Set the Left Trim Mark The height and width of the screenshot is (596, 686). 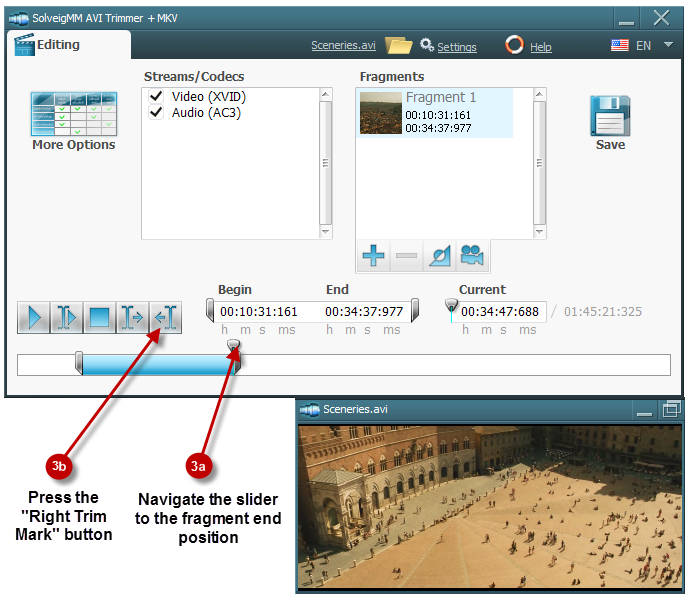click(132, 318)
